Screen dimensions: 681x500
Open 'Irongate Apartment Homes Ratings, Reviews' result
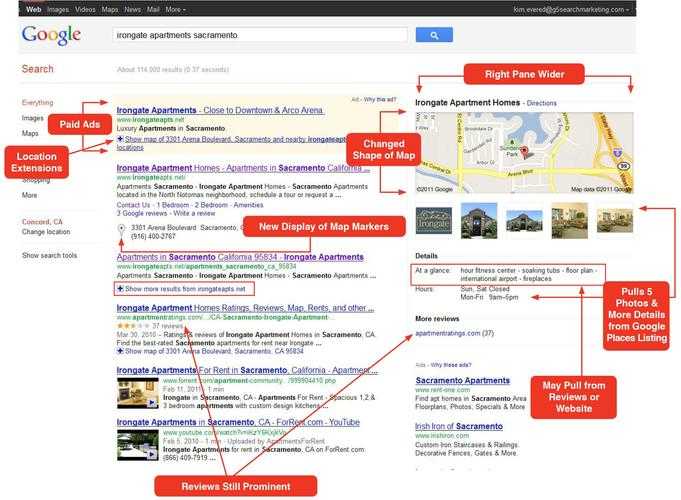(x=245, y=308)
